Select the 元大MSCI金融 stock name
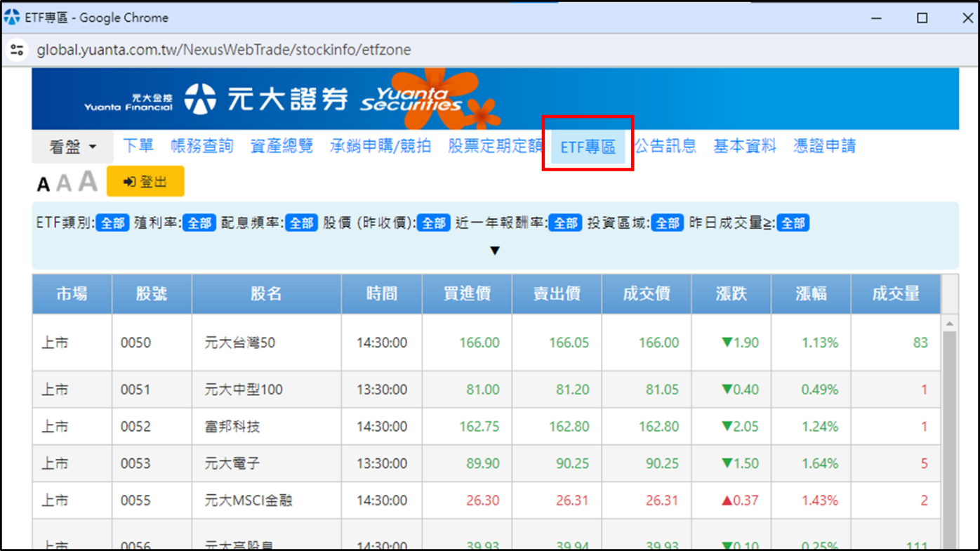This screenshot has width=980, height=551. (x=249, y=501)
